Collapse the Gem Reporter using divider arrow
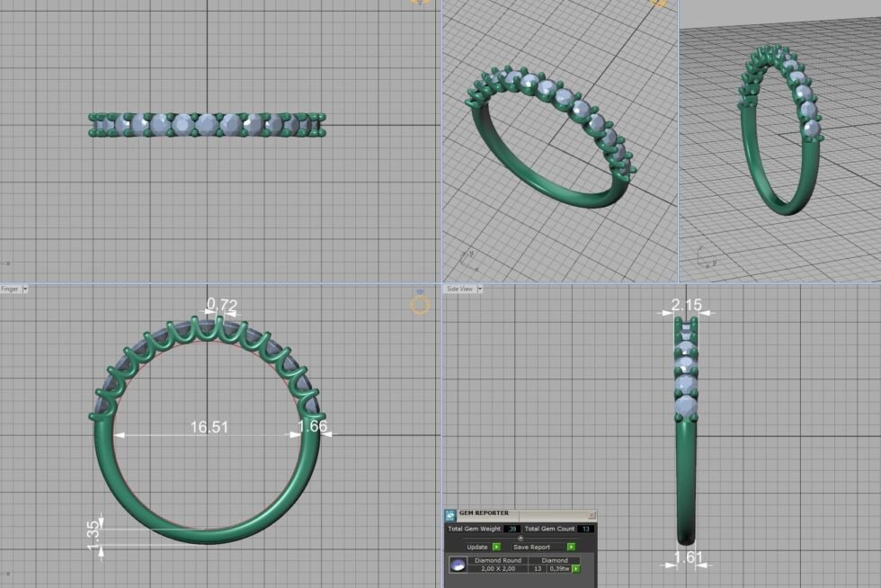 pos(521,538)
